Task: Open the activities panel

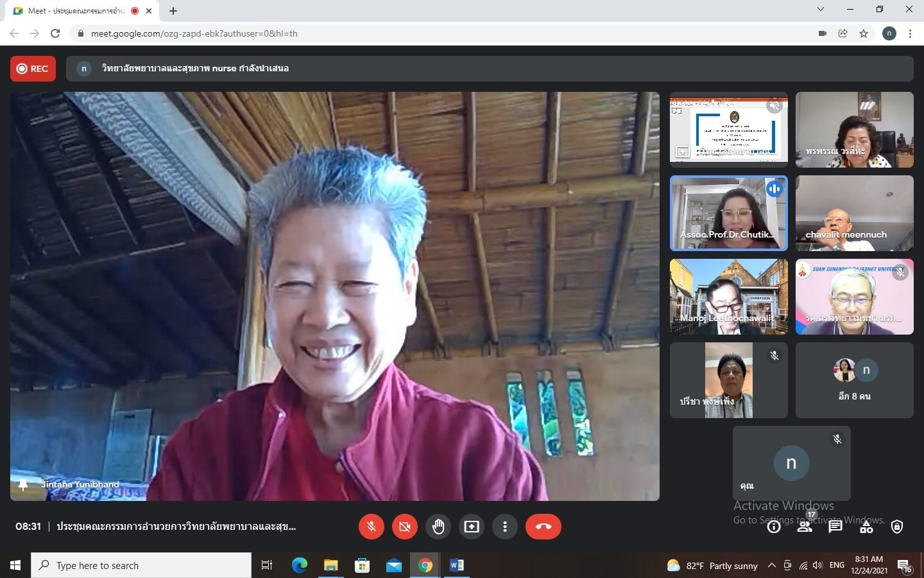Action: 866,527
